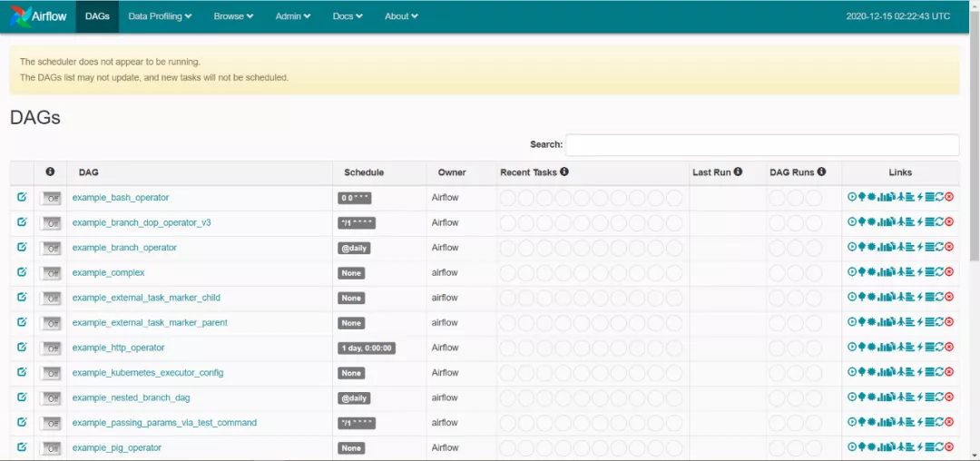Screen dimensions: 980x461
Task: Click the '0 0 * * *' schedule badge
Action: [x=355, y=198]
